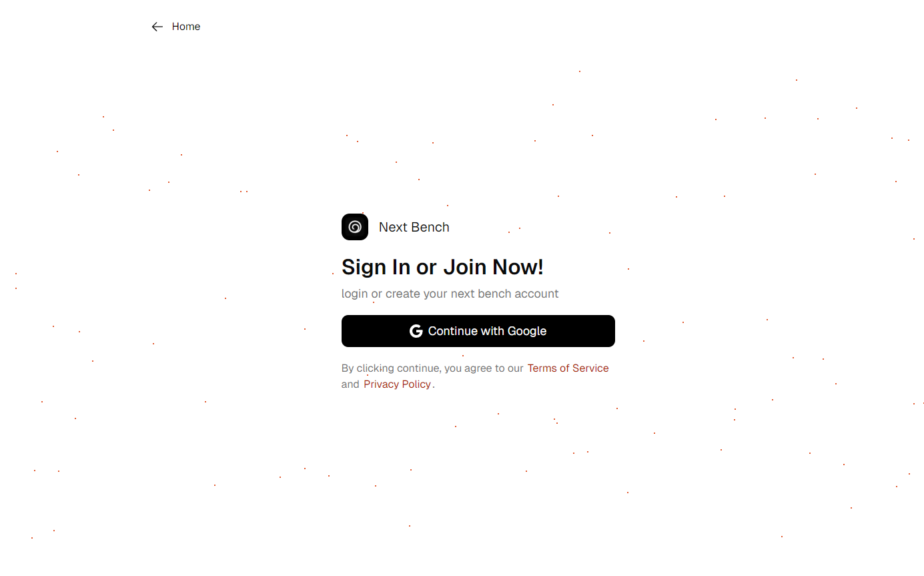924x576 pixels.
Task: Go back via the Home link
Action: 176,27
